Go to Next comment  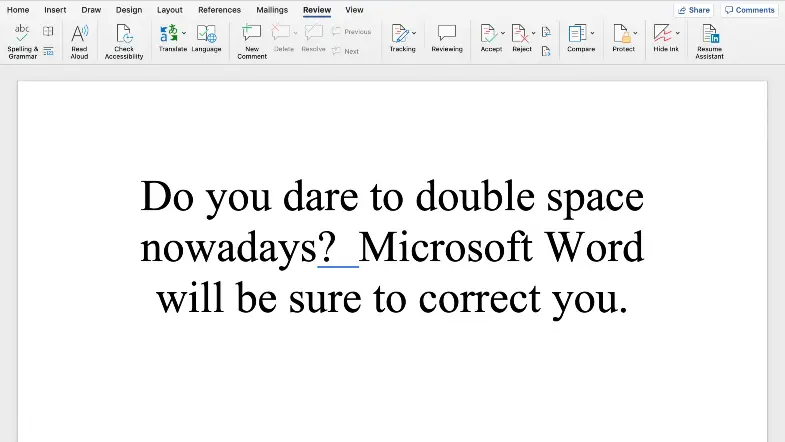(345, 51)
